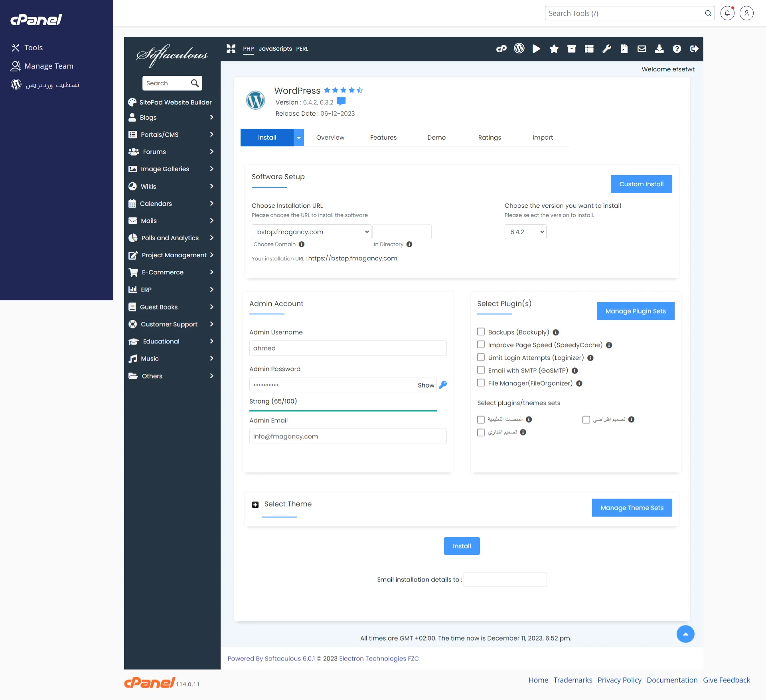Screen dimensions: 766x700
Task: Click the Softaculous favorites star icon
Action: [554, 48]
